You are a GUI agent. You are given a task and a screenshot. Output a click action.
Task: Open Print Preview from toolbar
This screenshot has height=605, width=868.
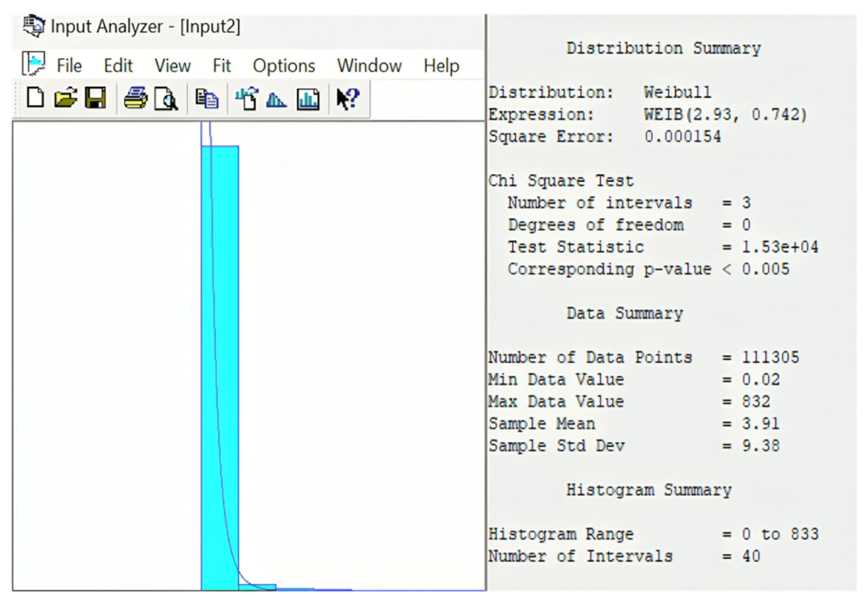coord(166,99)
